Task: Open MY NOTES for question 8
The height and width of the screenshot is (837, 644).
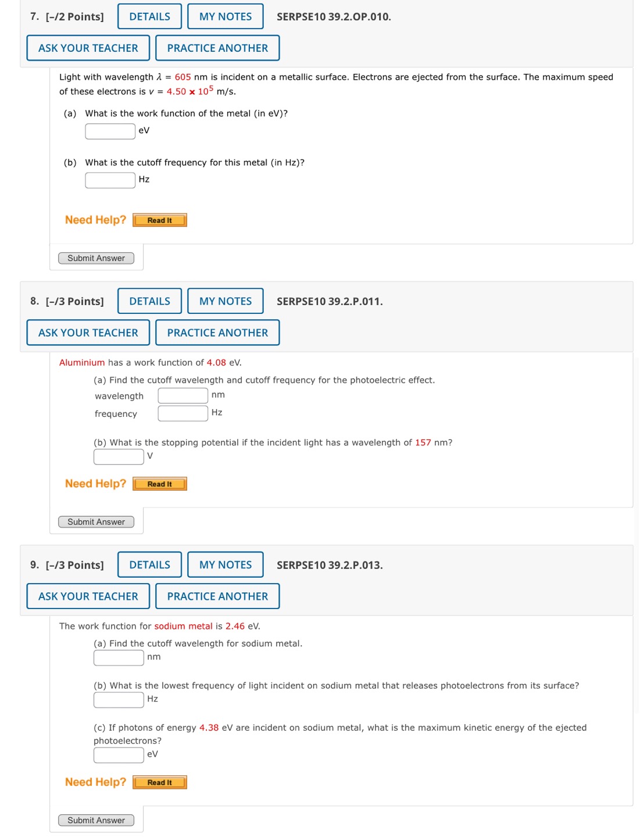Action: coord(226,301)
